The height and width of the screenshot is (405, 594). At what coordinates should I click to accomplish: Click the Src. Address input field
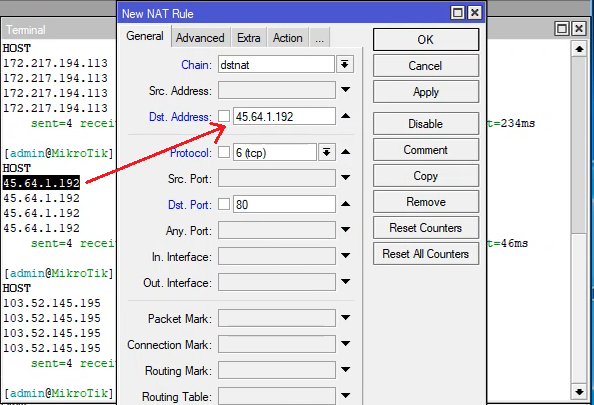pyautogui.click(x=277, y=91)
